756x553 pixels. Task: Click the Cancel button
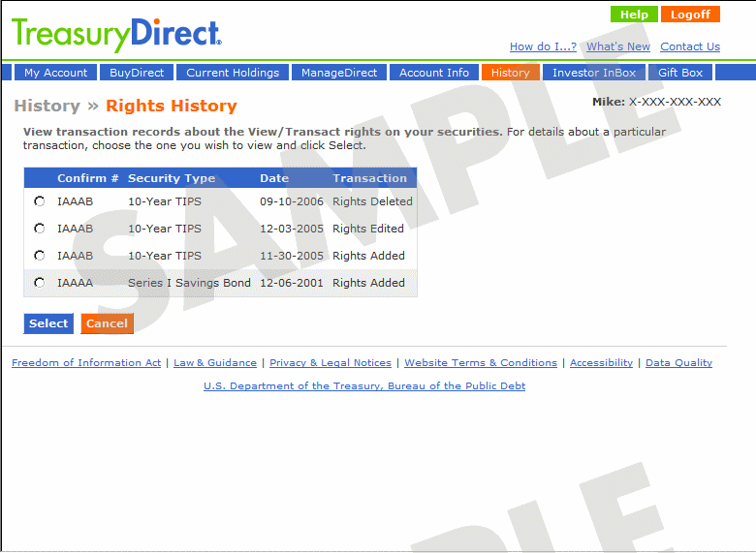pos(107,323)
